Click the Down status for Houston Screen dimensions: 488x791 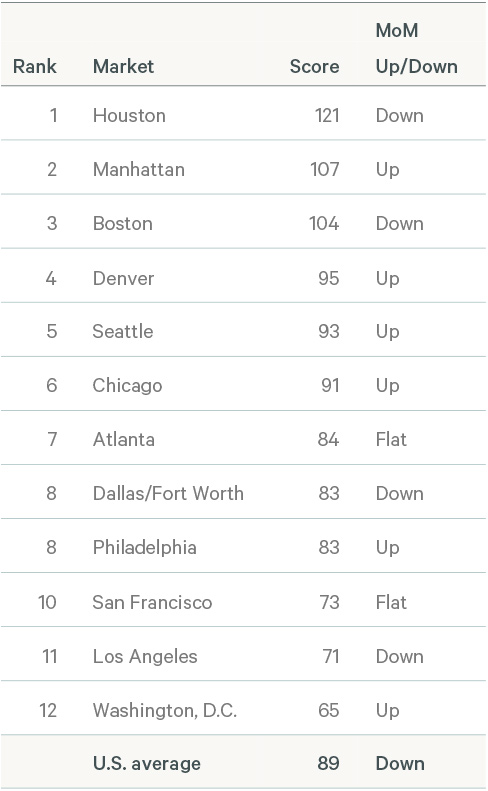pos(400,116)
